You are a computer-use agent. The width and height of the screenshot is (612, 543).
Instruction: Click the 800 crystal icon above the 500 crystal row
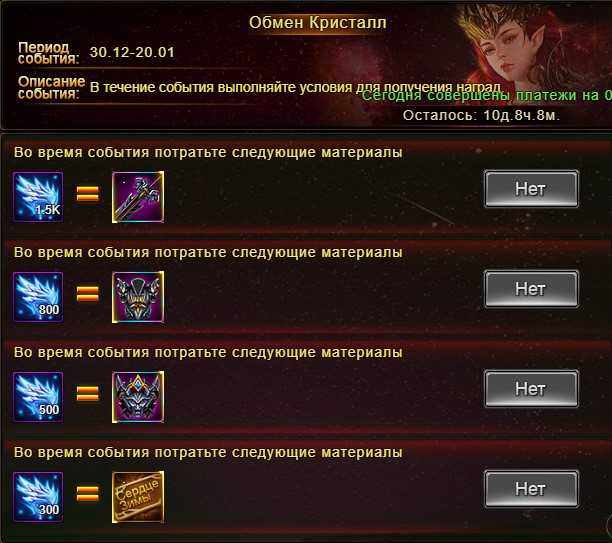[x=38, y=297]
